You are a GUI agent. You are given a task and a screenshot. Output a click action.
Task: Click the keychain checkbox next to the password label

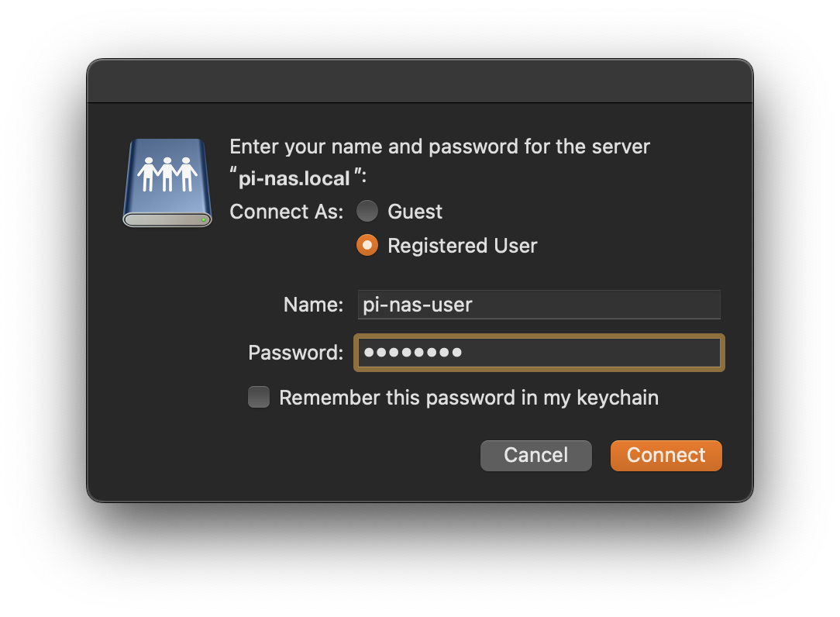(258, 397)
